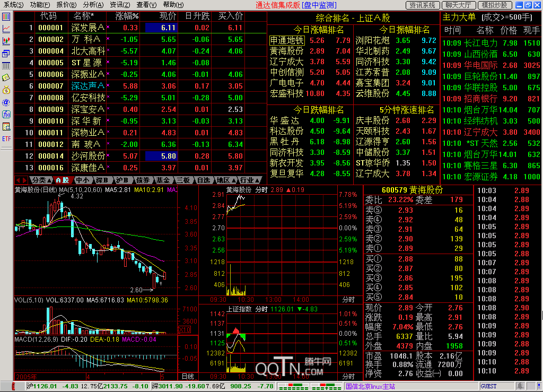Click the alarm bell icon in status bar
Viewport: 543px width, 392px height.
tap(520, 386)
